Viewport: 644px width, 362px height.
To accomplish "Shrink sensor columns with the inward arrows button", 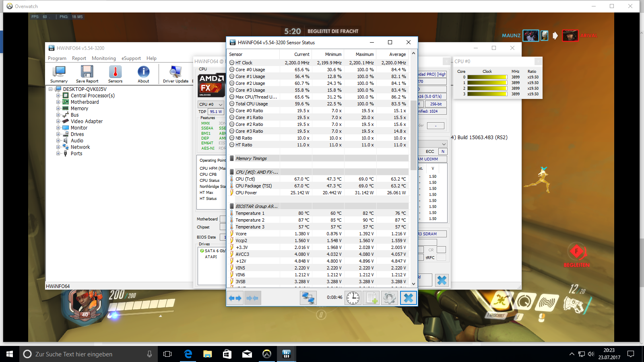I will pos(252,298).
